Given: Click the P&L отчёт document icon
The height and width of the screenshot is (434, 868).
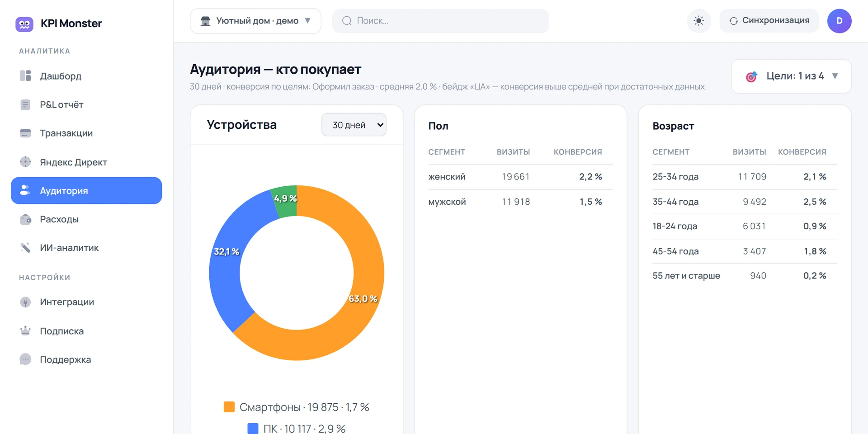Looking at the screenshot, I should 25,105.
